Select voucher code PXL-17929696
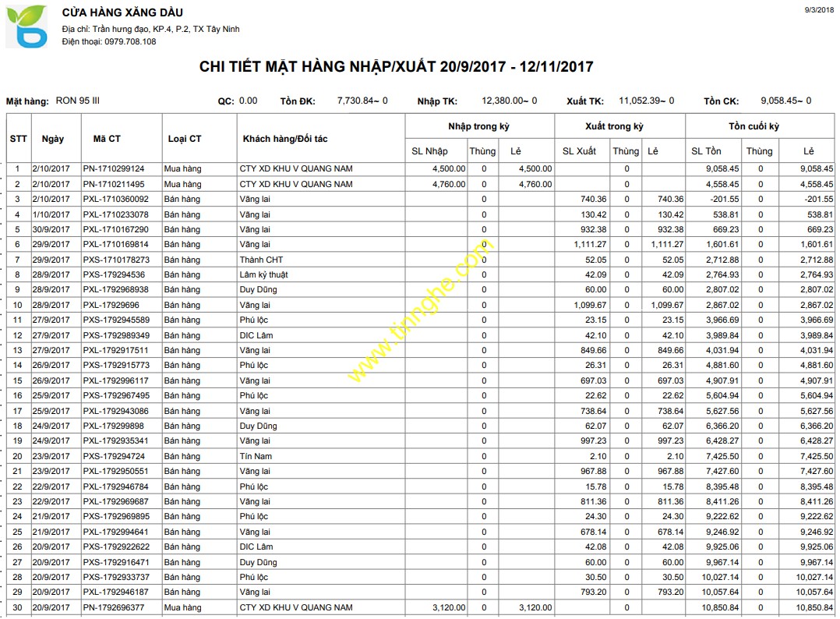840x619 pixels. 111,305
